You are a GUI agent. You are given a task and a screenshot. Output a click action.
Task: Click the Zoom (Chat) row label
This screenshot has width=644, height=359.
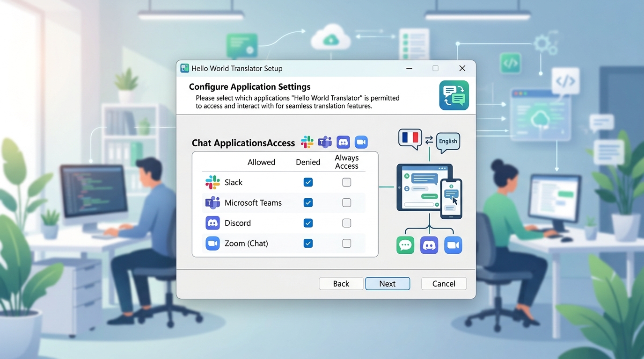point(246,244)
